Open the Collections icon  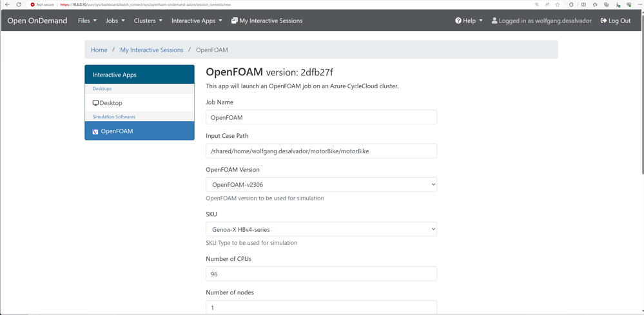606,5
